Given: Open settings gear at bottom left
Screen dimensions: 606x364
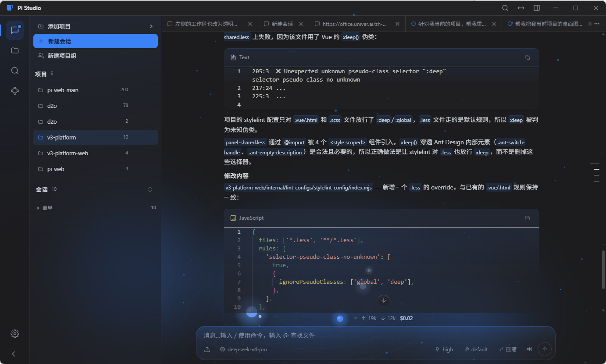Looking at the screenshot, I should click(15, 334).
